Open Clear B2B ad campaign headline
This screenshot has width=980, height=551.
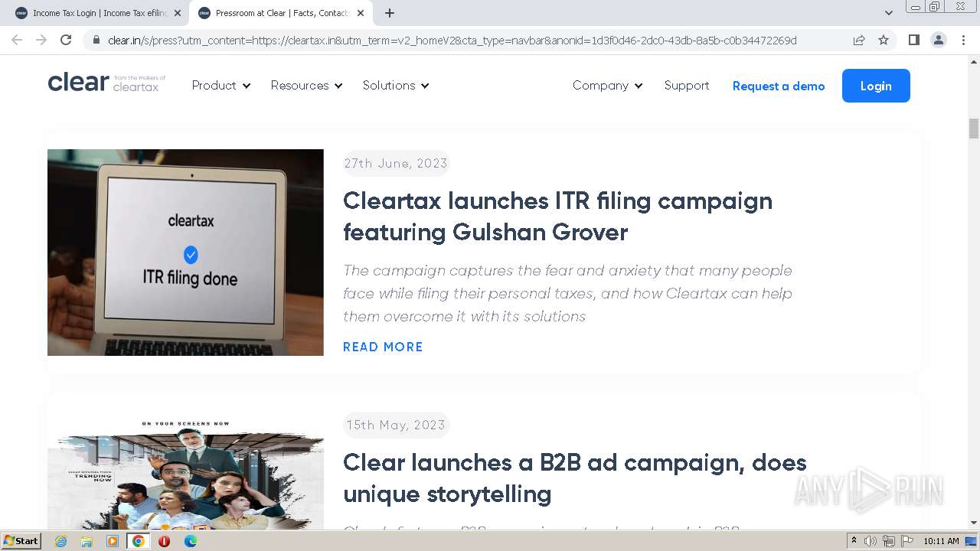point(574,478)
